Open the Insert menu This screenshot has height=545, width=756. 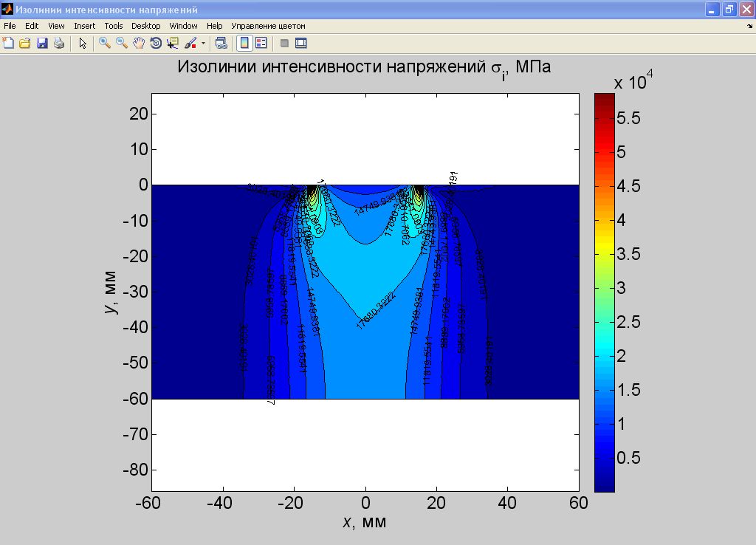[84, 26]
